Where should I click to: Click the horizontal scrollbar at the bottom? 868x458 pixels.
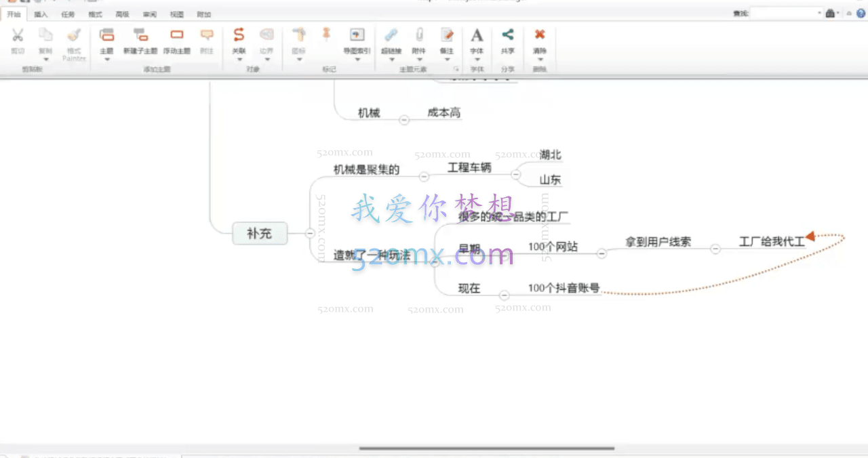click(486, 448)
